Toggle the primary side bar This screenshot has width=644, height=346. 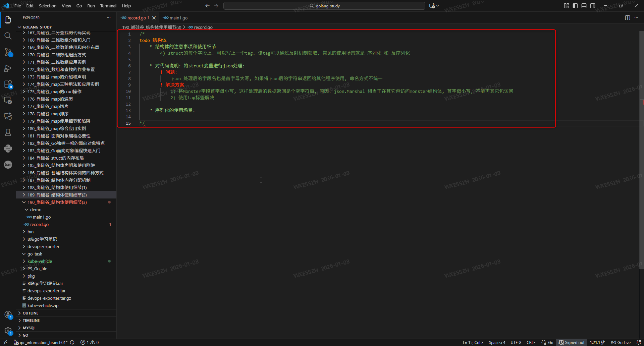click(x=575, y=6)
